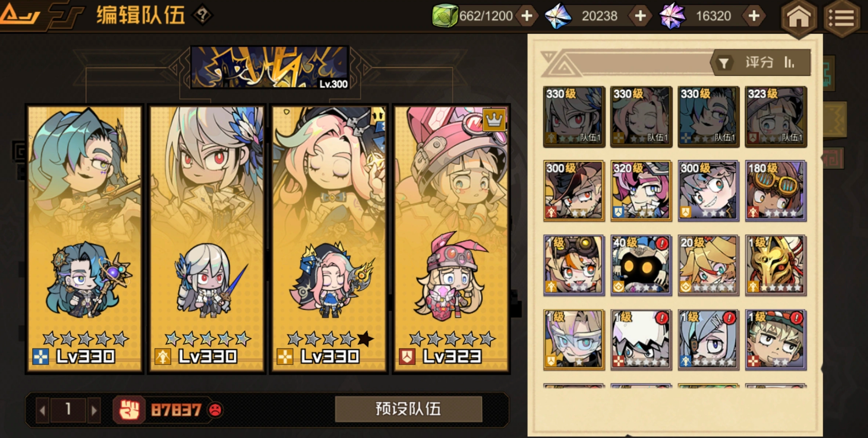The image size is (868, 438).
Task: Switch to next team with right arrow
Action: pyautogui.click(x=94, y=410)
